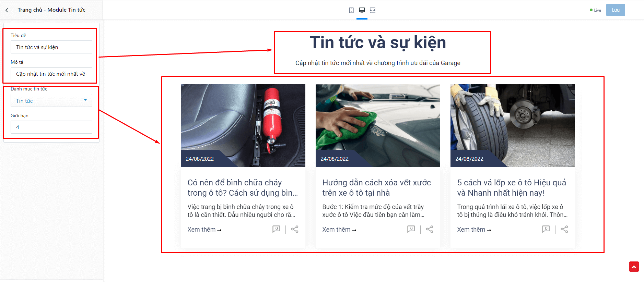Click Xem thêm on scratch removal article
Image resolution: width=644 pixels, height=282 pixels.
[339, 230]
